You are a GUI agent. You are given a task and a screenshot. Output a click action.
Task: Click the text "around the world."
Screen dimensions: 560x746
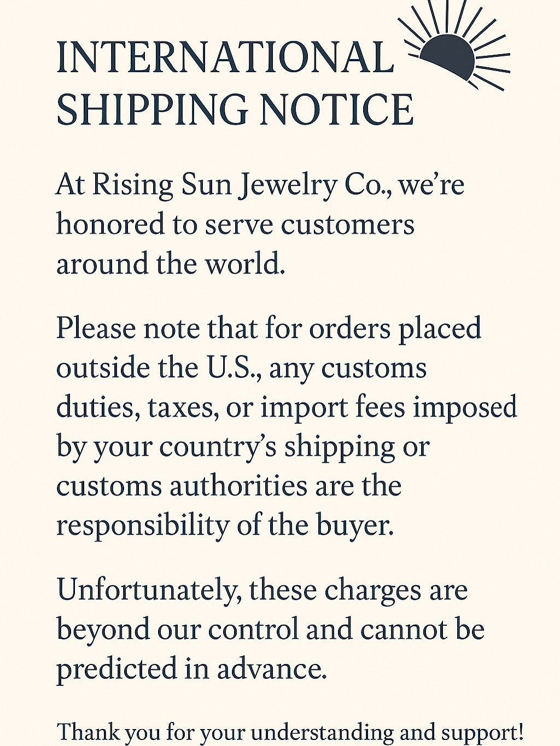pos(171,264)
